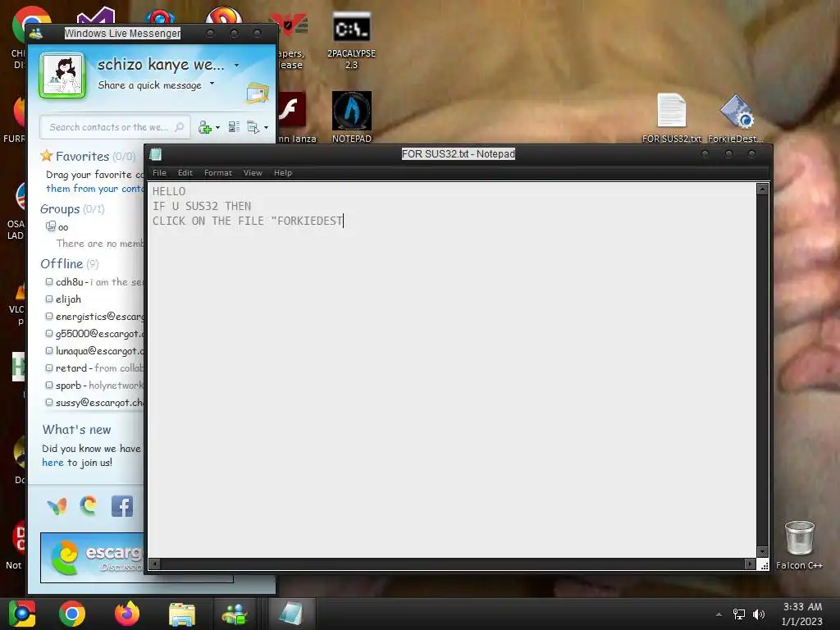Viewport: 840px width, 630px height.
Task: Expand the display name dropdown in Messenger
Action: point(236,66)
